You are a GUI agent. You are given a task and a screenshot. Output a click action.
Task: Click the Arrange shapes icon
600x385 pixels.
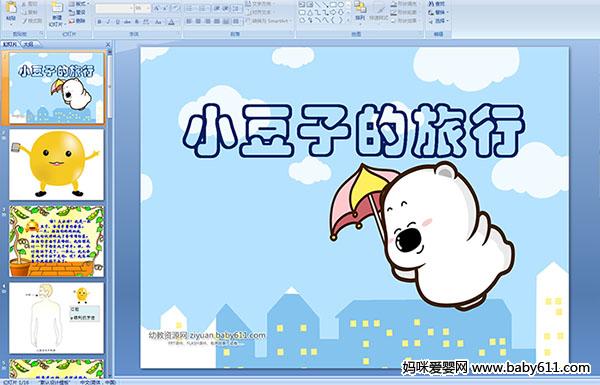[x=360, y=11]
